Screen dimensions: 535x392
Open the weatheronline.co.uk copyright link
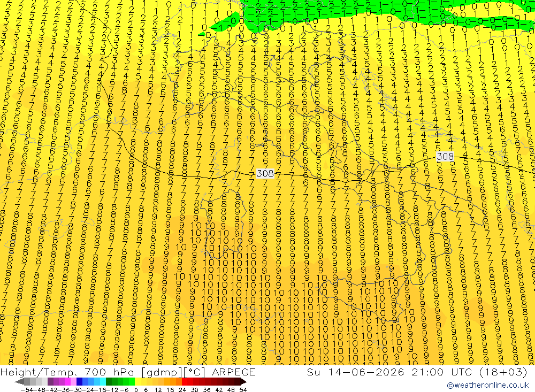click(488, 385)
